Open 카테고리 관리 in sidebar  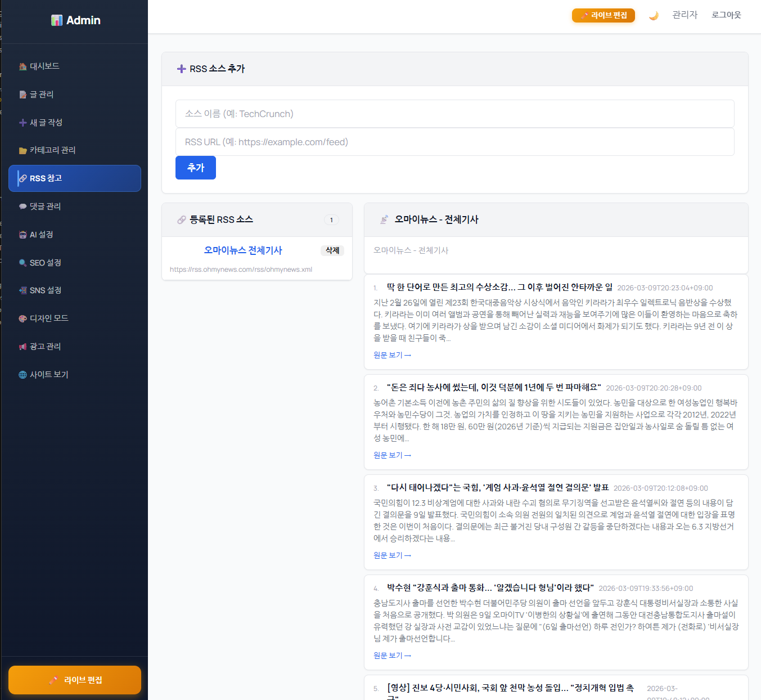(x=52, y=150)
